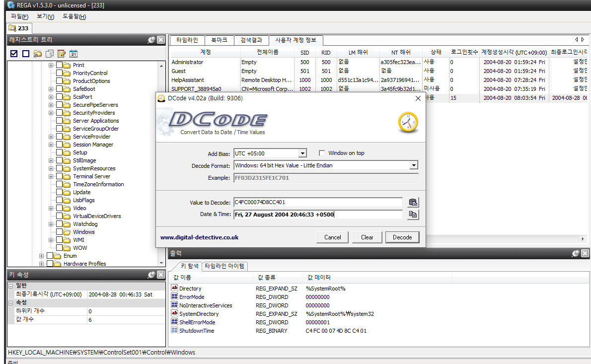The height and width of the screenshot is (364, 591).
Task: Pin the output panel
Action: pyautogui.click(x=575, y=253)
